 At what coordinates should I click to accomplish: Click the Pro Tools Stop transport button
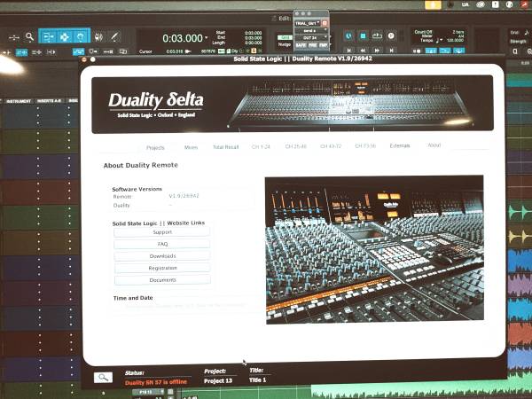[x=363, y=35]
